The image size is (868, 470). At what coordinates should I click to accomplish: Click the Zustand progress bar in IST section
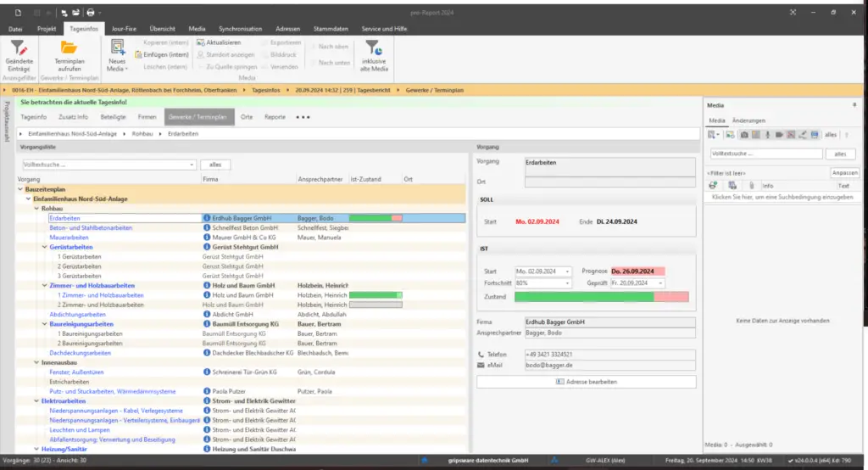click(x=602, y=297)
